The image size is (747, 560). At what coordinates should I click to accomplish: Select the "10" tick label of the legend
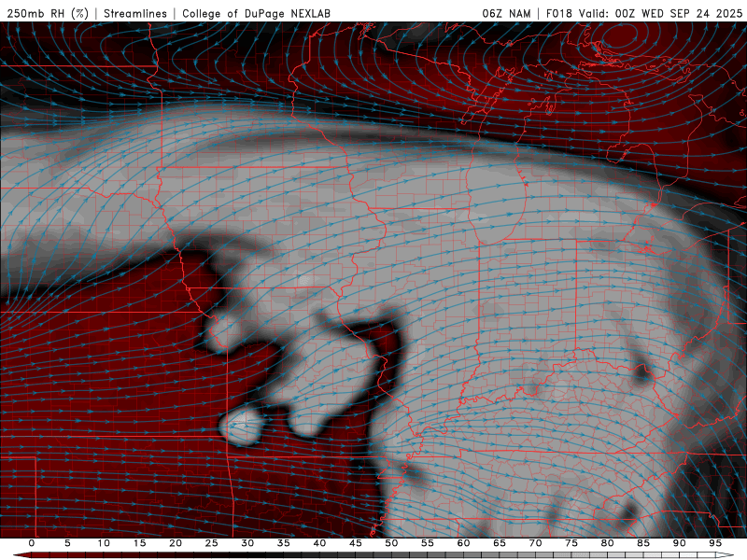point(104,543)
